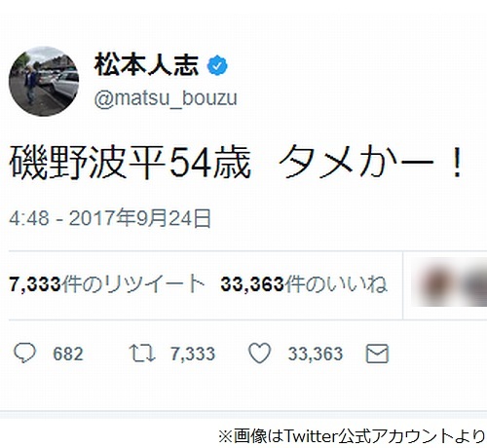This screenshot has height=448, width=487.
Task: View the 7,333件のリツイート list
Action: point(107,284)
